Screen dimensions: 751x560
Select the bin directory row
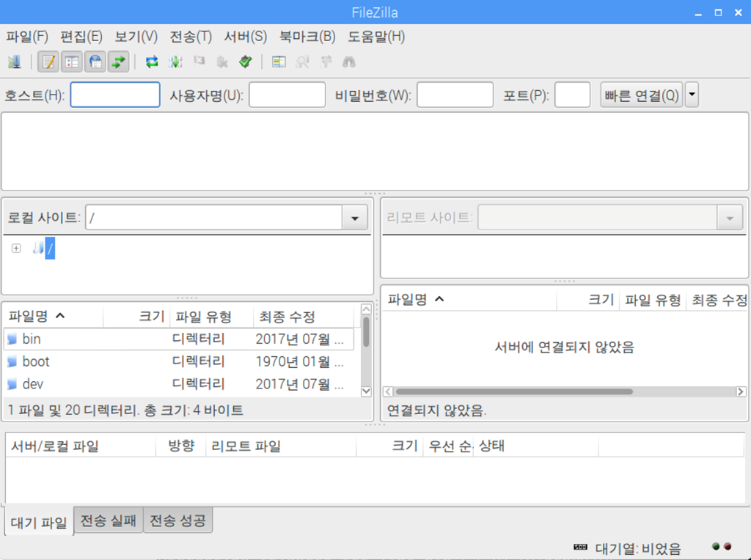[x=179, y=339]
